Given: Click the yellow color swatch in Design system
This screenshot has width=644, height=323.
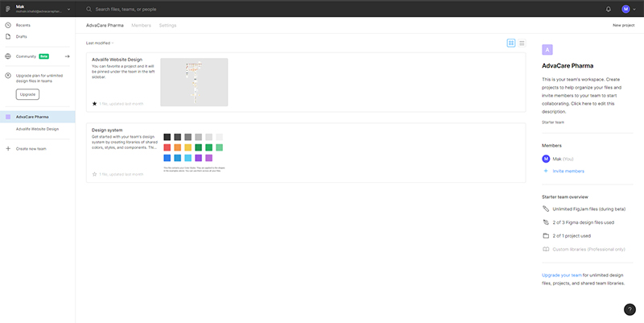Looking at the screenshot, I should (188, 147).
